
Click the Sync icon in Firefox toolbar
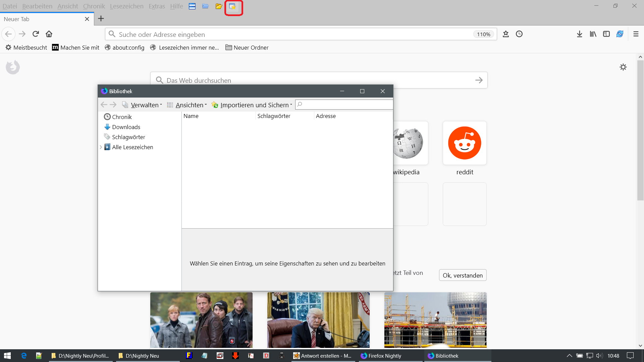pyautogui.click(x=620, y=34)
